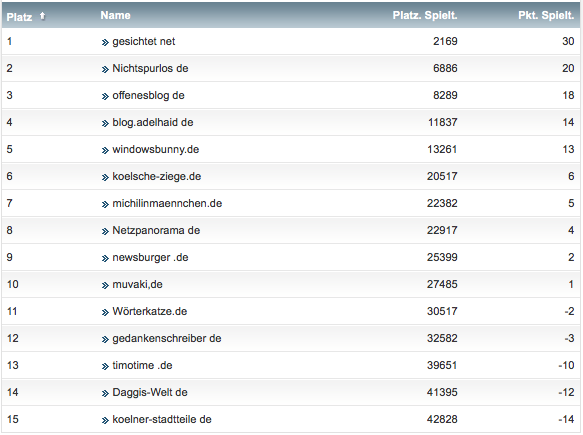Open the gedankenschreiber de link

pyautogui.click(x=167, y=338)
